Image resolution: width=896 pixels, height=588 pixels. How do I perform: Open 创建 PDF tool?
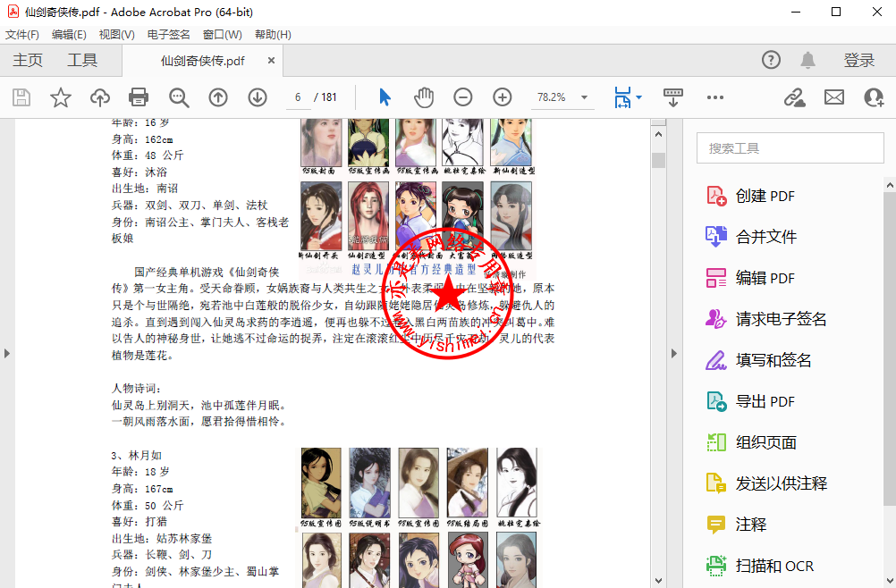coord(749,197)
